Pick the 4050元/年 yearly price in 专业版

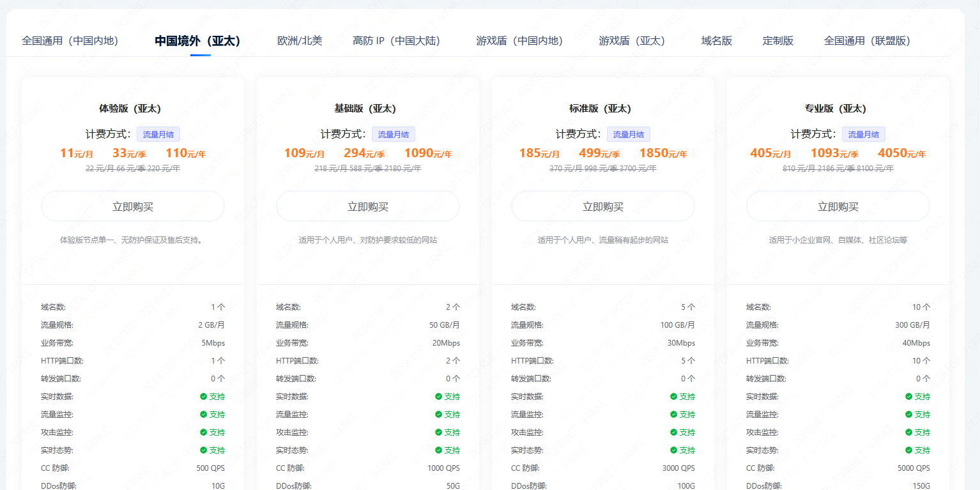(901, 153)
